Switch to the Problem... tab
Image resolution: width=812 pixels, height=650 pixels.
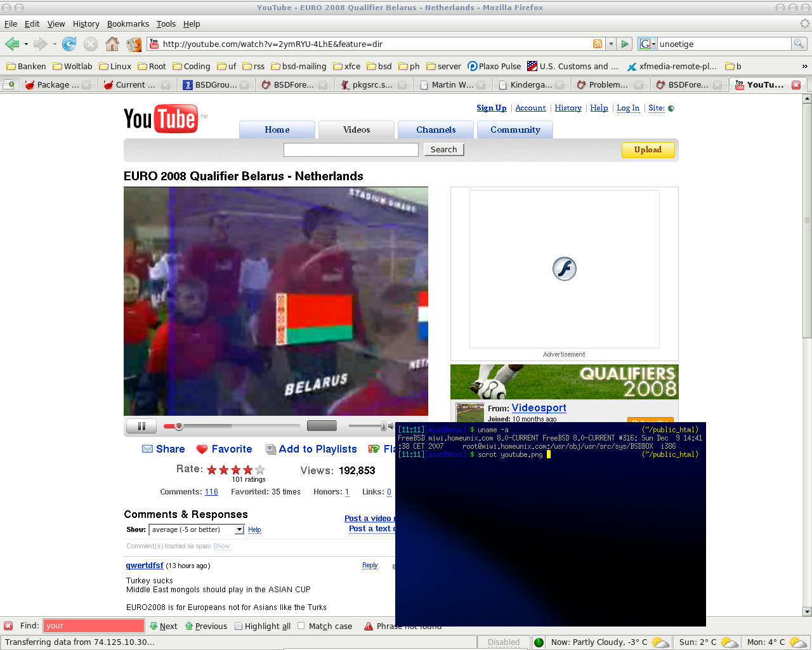(610, 84)
